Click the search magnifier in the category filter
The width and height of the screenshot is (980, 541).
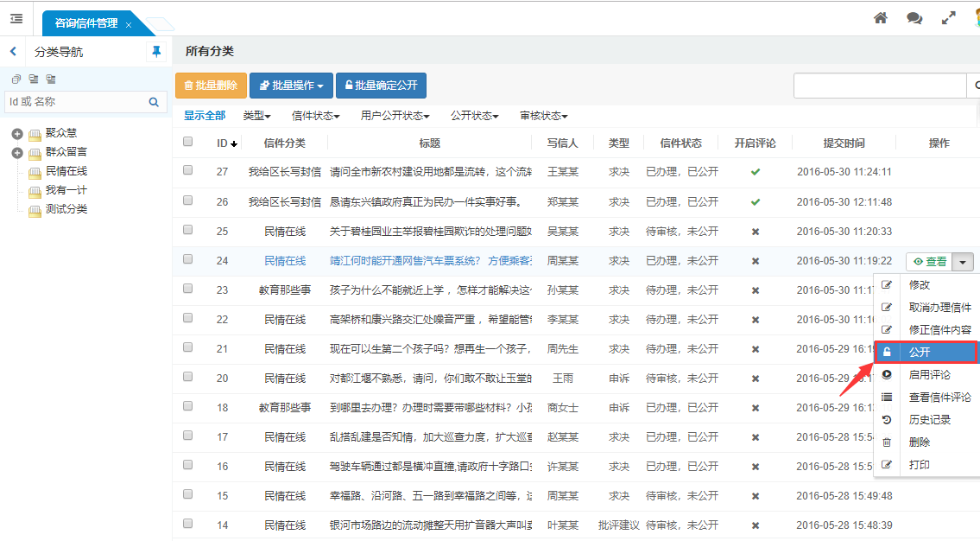click(x=154, y=102)
